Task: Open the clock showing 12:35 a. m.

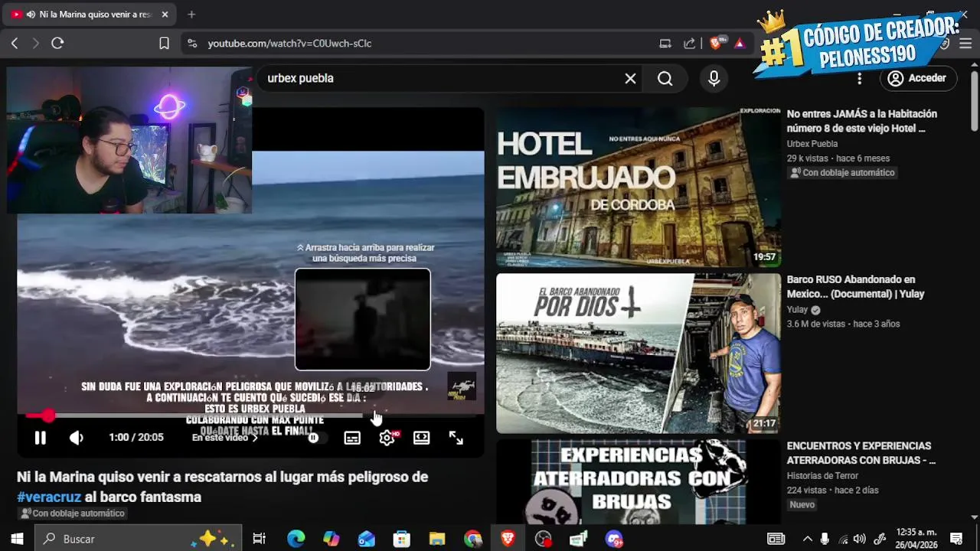Action: click(916, 539)
